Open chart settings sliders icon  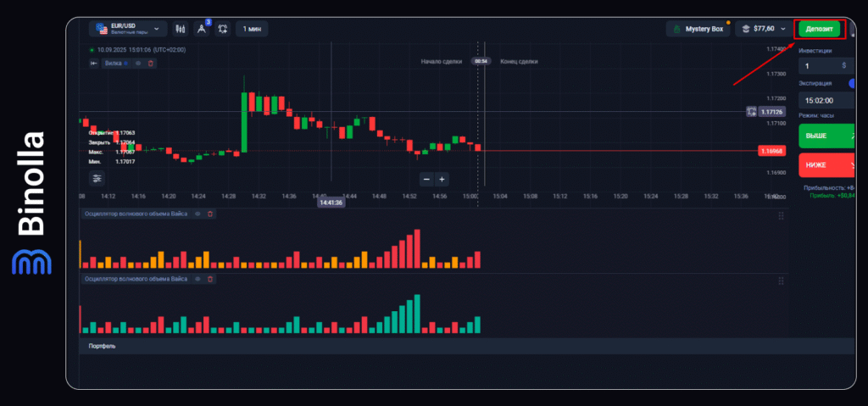(97, 178)
